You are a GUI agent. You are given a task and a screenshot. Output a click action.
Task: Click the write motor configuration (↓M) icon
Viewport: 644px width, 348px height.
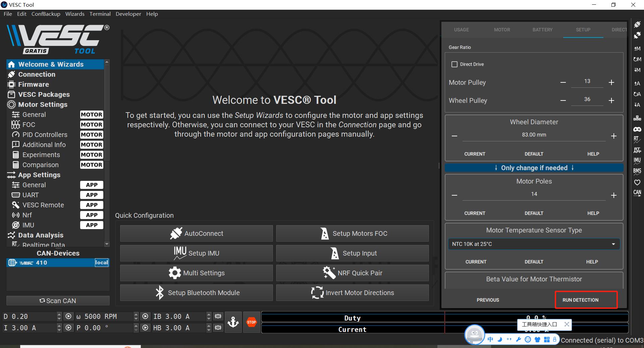click(x=637, y=70)
